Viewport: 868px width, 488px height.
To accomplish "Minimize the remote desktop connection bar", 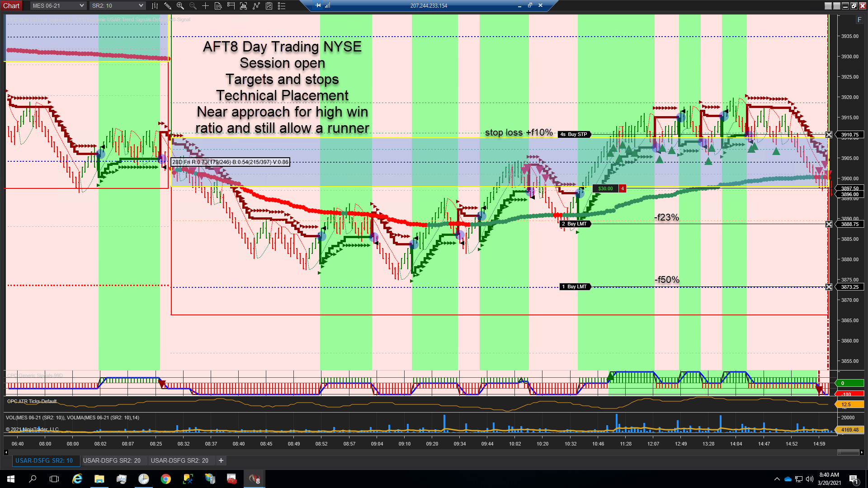I will tap(519, 5).
